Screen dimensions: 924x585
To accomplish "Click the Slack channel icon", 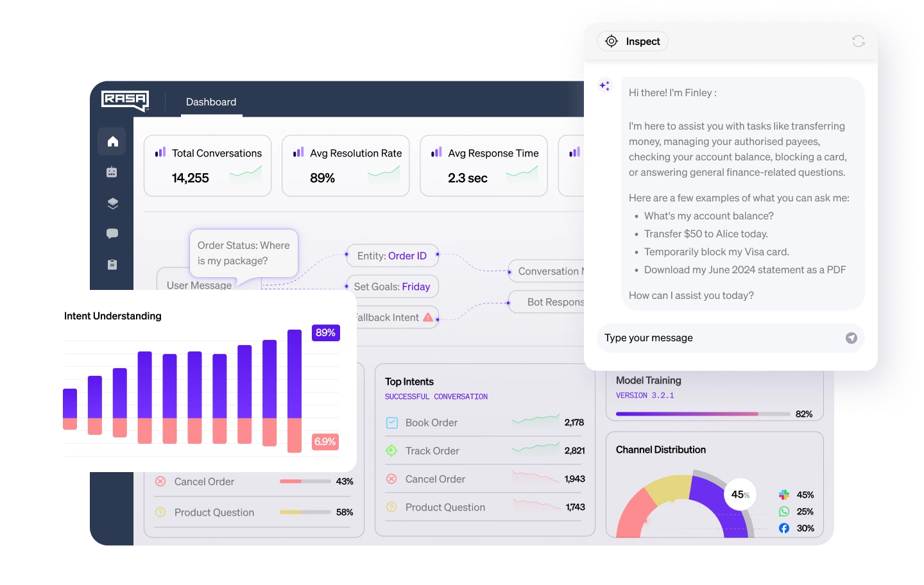I will [784, 495].
